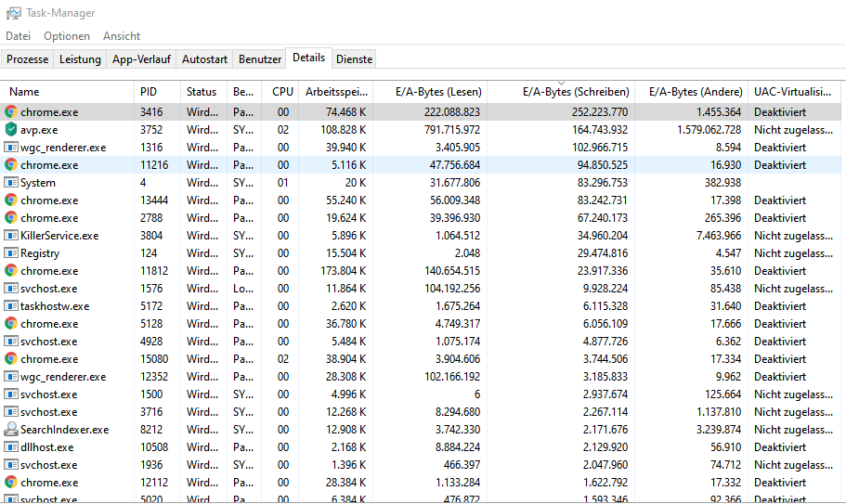The image size is (846, 504).
Task: Click the other bytes value 7.463.966
Action: pyautogui.click(x=719, y=236)
